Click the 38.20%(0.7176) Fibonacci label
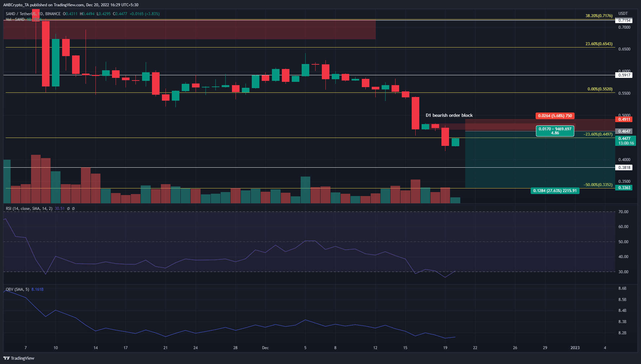Image resolution: width=641 pixels, height=364 pixels. tap(599, 16)
